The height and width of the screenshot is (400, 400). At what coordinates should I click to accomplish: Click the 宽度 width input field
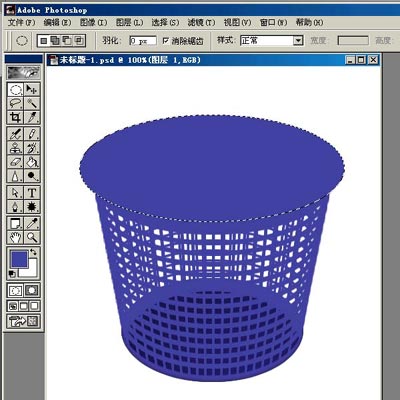click(353, 41)
